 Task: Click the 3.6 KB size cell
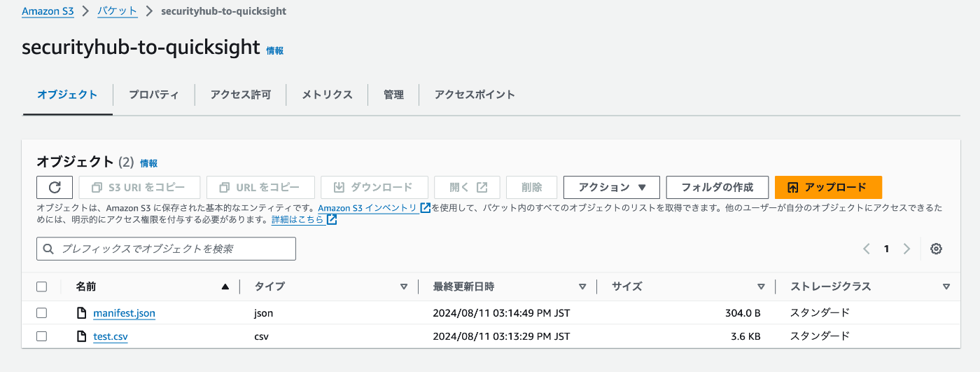746,336
